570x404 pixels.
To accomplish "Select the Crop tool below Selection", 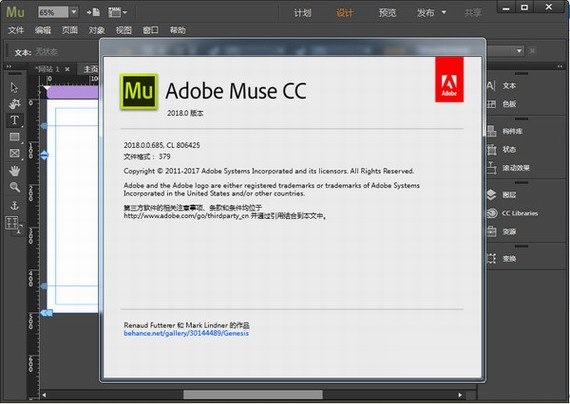I will [14, 104].
